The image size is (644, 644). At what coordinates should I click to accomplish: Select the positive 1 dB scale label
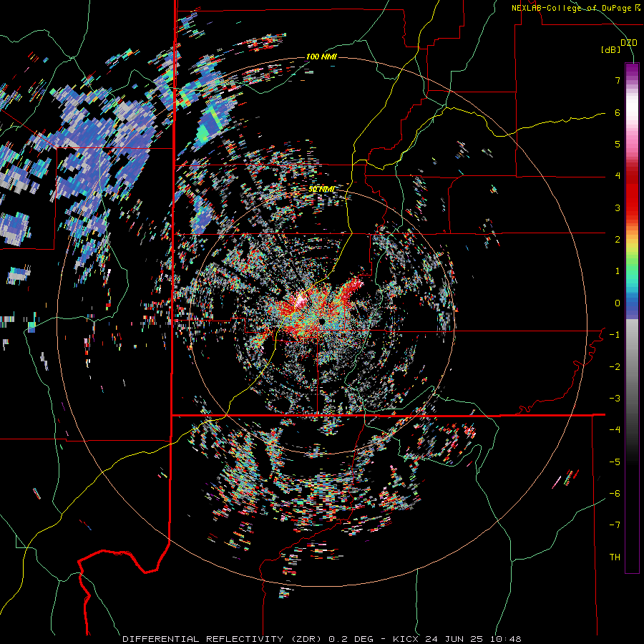pyautogui.click(x=618, y=271)
